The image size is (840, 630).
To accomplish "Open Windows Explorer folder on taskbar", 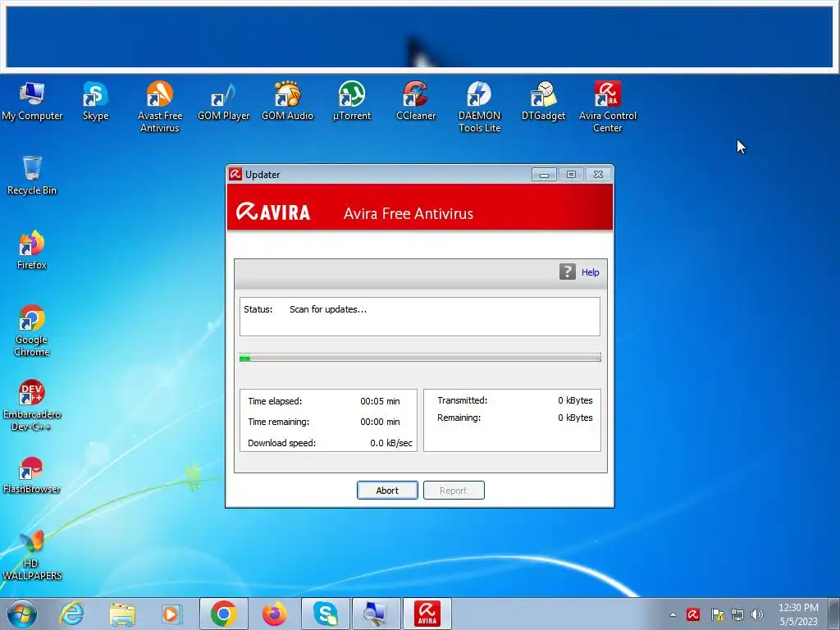I will [122, 614].
